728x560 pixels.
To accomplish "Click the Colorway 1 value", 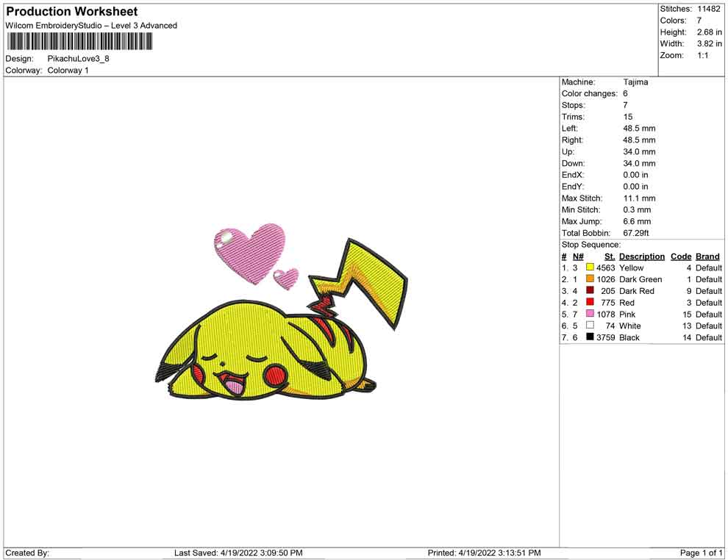I will (68, 71).
